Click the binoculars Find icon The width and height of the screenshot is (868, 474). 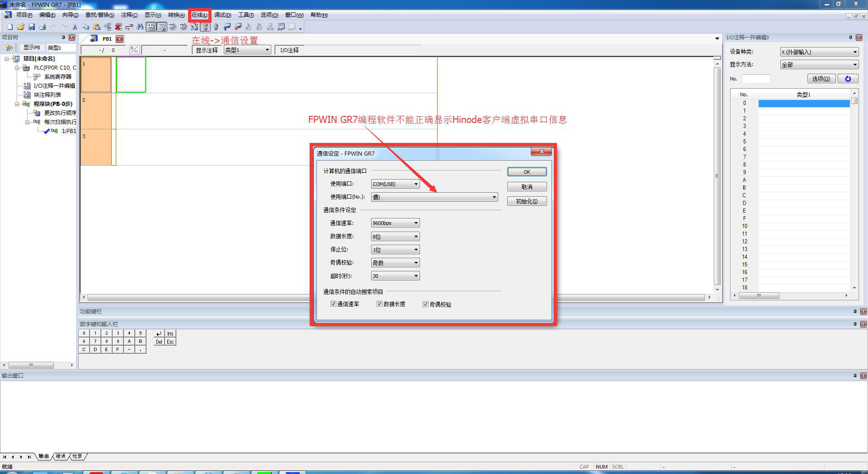pos(140,27)
